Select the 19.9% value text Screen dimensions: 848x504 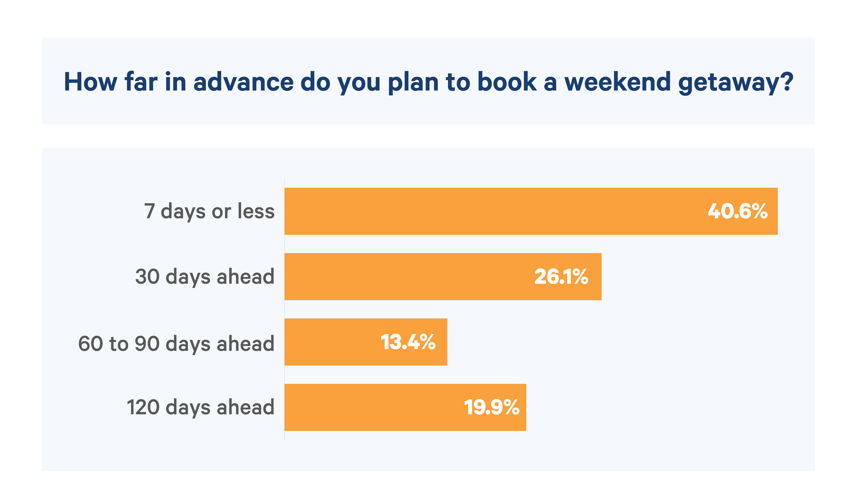(x=491, y=407)
